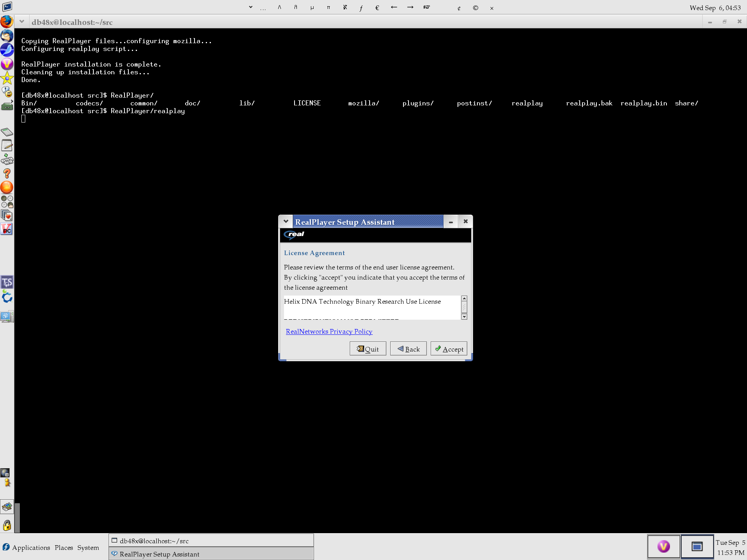Viewport: 747px width, 560px height.
Task: Open the System menu
Action: click(88, 548)
